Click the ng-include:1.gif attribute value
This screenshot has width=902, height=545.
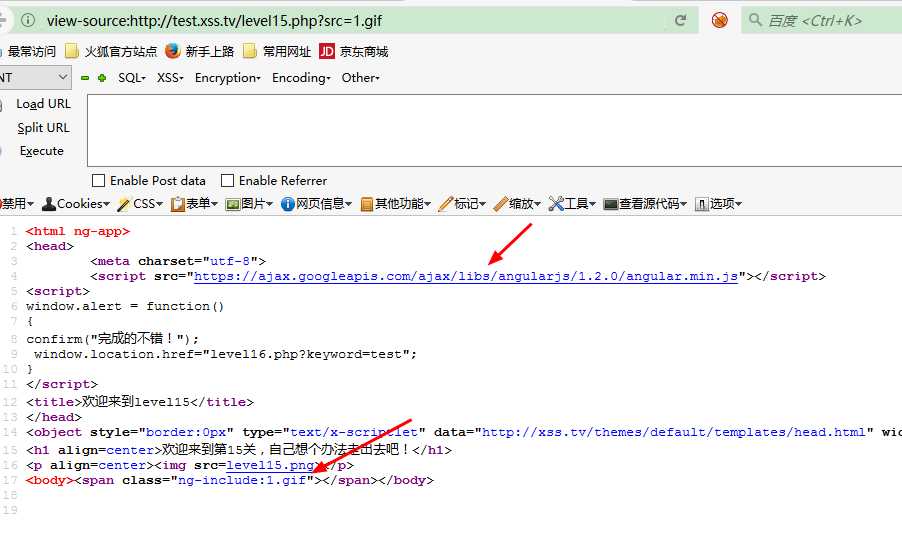(x=242, y=480)
